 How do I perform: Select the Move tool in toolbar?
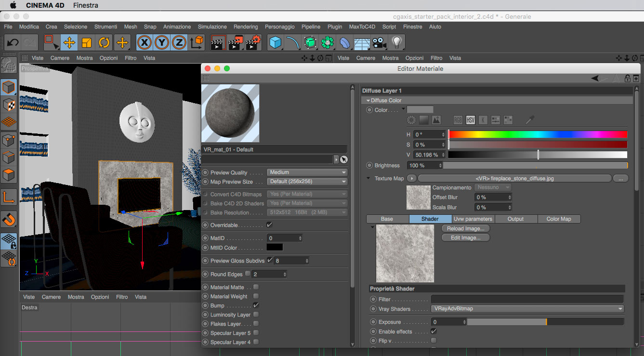pyautogui.click(x=69, y=43)
